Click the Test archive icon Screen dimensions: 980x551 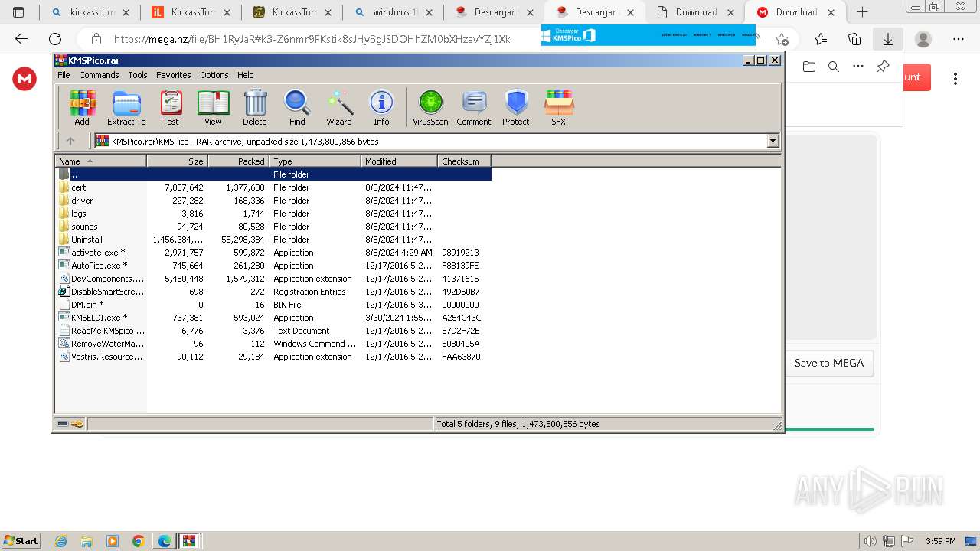171,108
